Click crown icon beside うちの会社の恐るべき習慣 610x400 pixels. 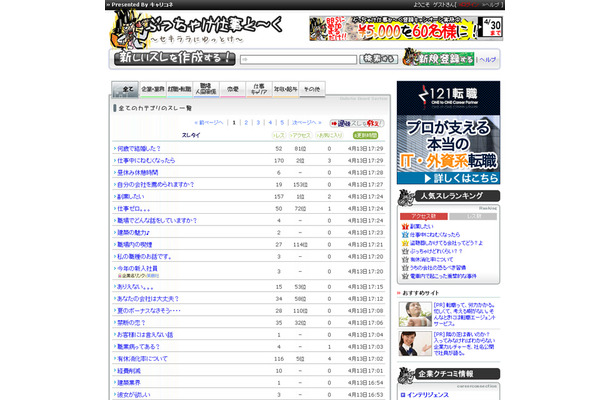coord(405,268)
